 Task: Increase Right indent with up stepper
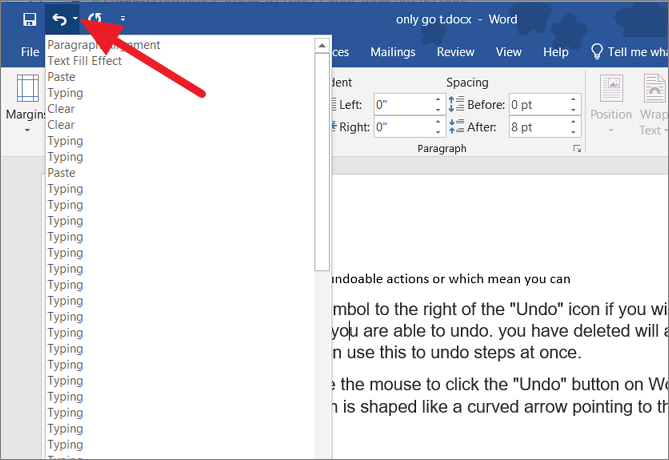438,122
